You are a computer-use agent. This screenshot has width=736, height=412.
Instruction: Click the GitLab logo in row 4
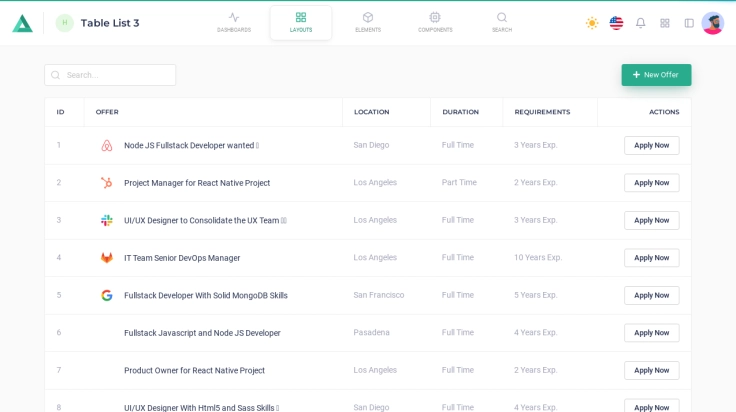107,258
